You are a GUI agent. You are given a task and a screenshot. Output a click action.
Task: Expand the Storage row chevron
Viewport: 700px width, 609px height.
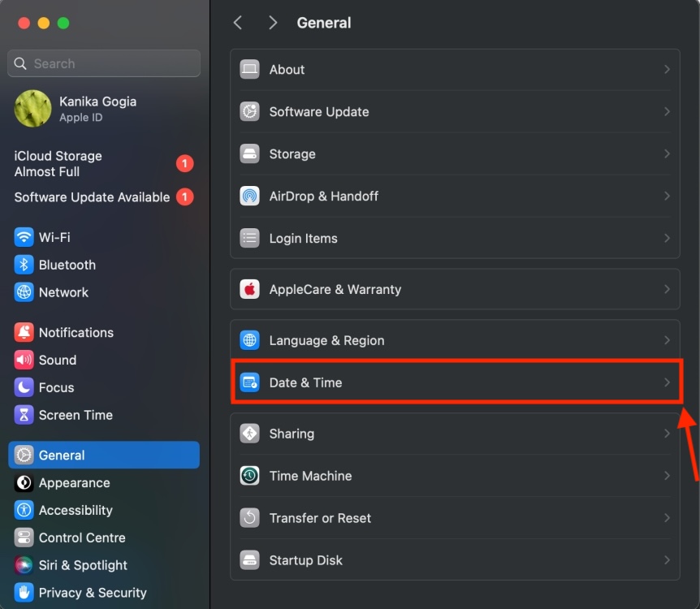667,154
